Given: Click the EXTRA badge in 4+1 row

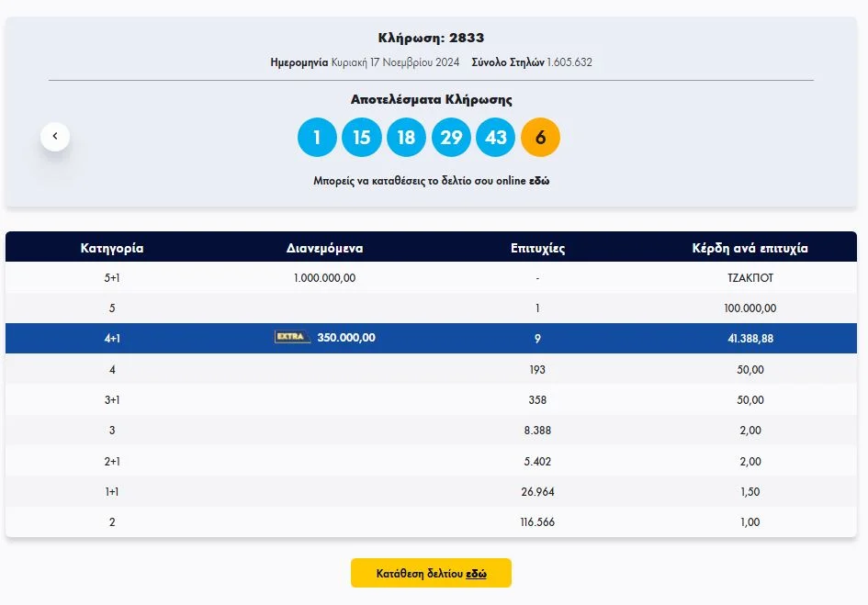Looking at the screenshot, I should pos(292,338).
